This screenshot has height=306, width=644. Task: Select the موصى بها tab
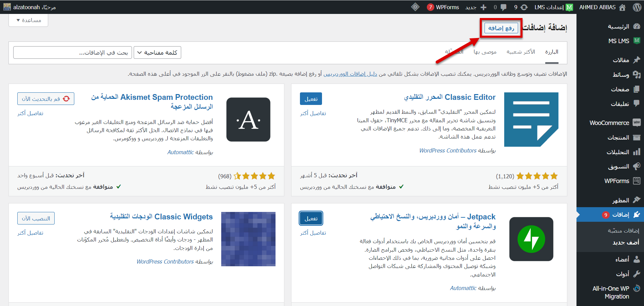485,52
